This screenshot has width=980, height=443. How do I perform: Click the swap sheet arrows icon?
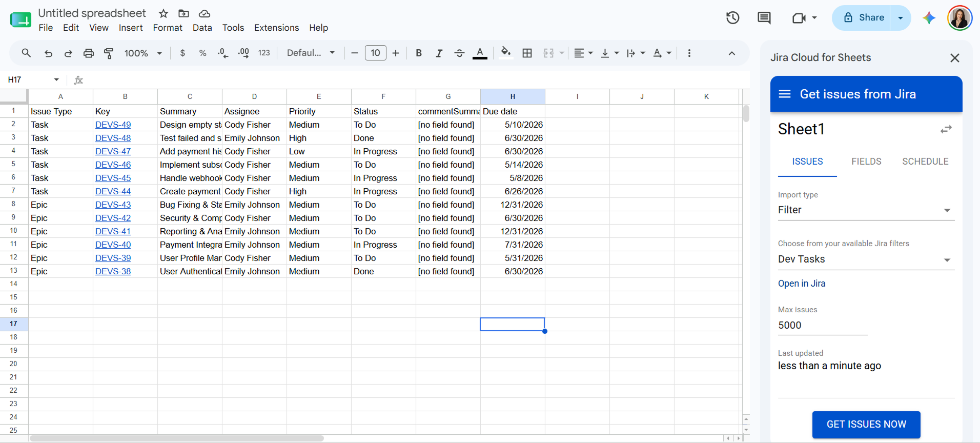click(x=946, y=129)
